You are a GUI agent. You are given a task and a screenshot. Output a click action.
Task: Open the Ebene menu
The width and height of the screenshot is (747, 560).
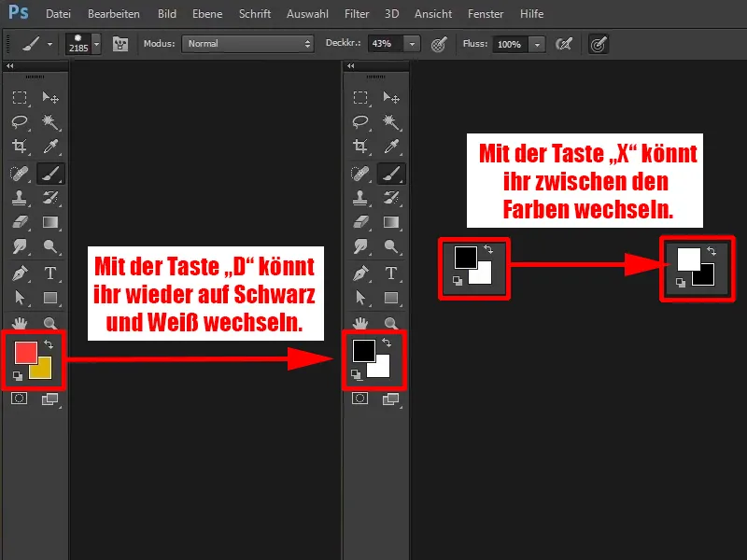click(x=207, y=14)
